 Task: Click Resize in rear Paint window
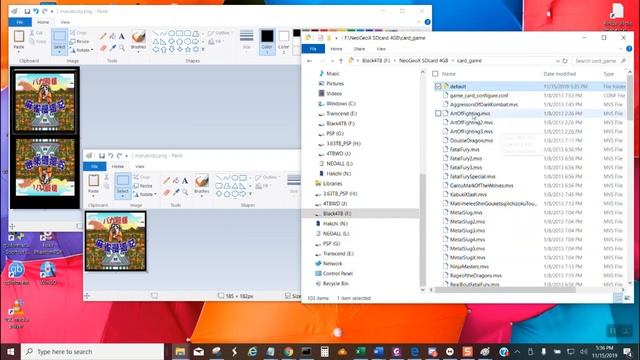point(80,41)
